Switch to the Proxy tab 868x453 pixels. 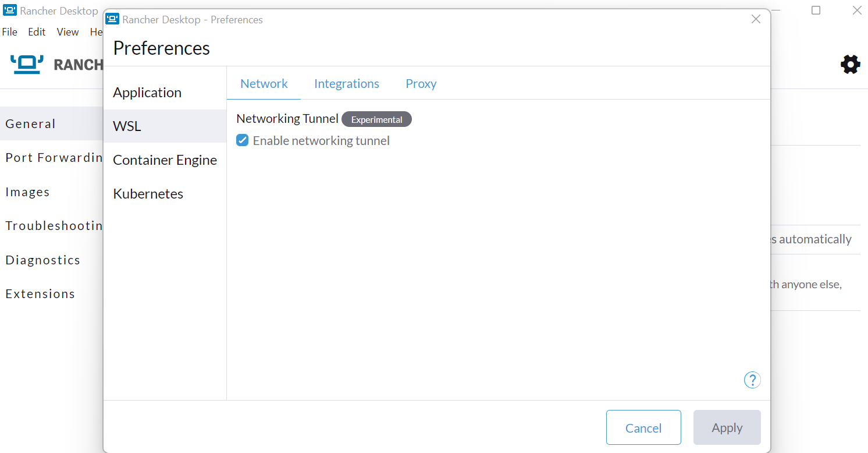pyautogui.click(x=421, y=84)
